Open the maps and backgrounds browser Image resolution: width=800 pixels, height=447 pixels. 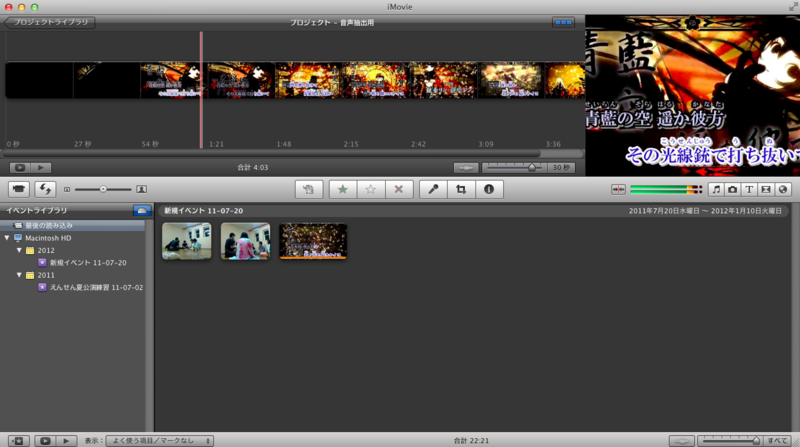tap(783, 189)
